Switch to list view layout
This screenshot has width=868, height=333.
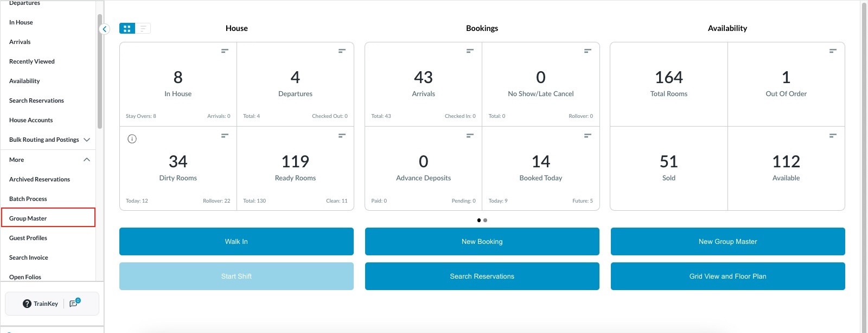coord(143,28)
